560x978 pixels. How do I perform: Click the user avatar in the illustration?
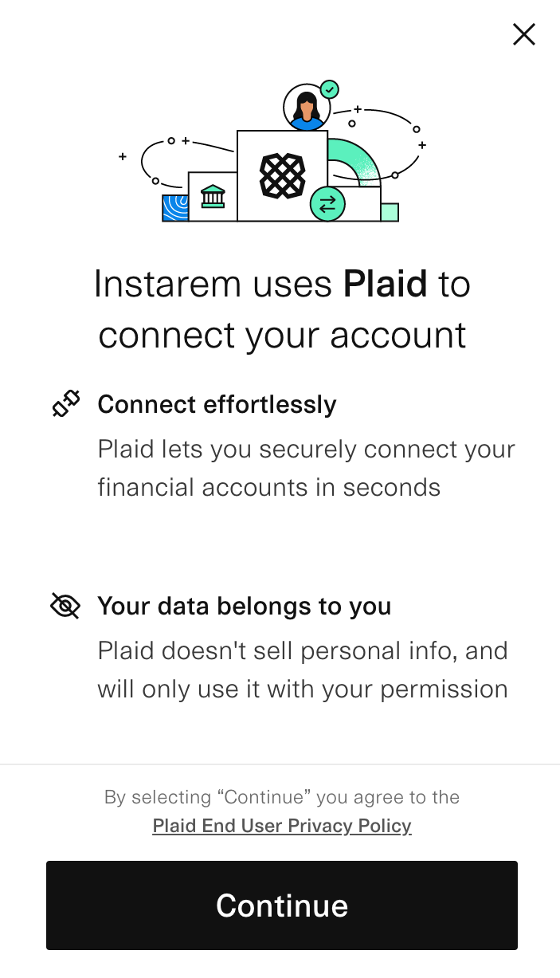(x=306, y=108)
